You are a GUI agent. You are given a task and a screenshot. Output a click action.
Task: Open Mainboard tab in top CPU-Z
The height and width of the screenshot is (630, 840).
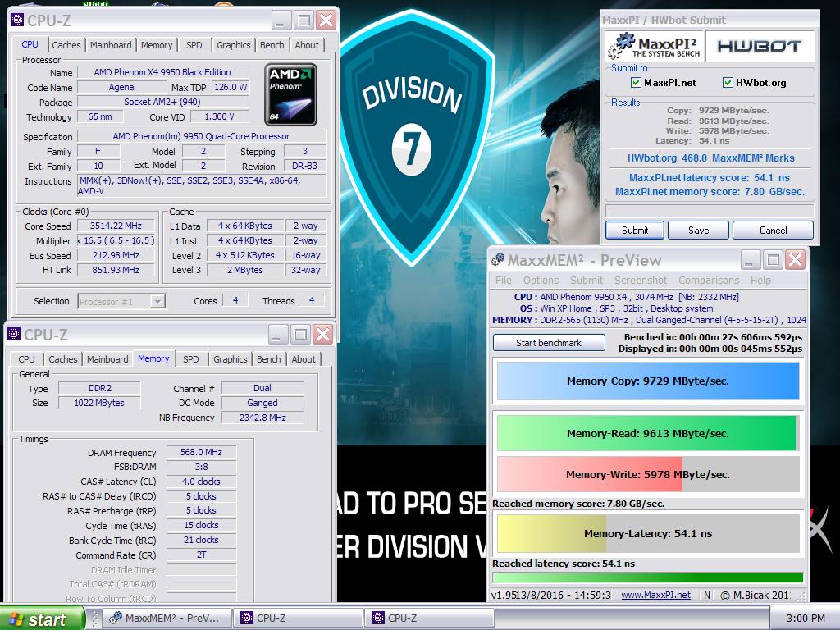click(111, 45)
